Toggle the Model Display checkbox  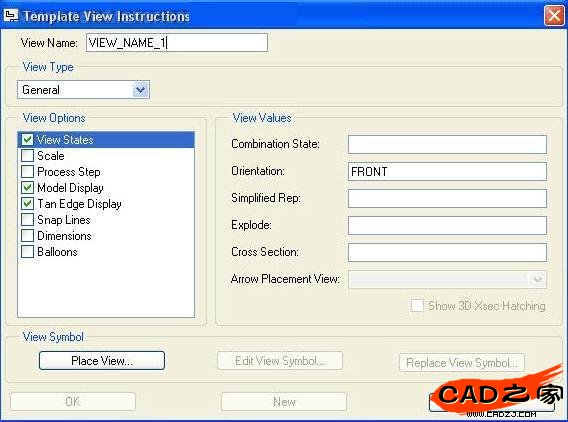28,188
